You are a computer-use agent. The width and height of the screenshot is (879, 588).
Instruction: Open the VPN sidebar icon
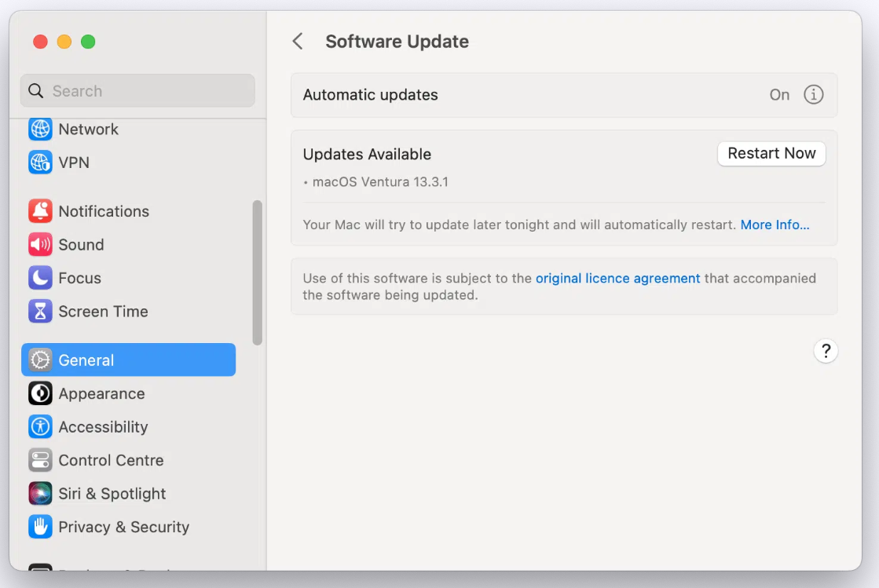click(40, 163)
